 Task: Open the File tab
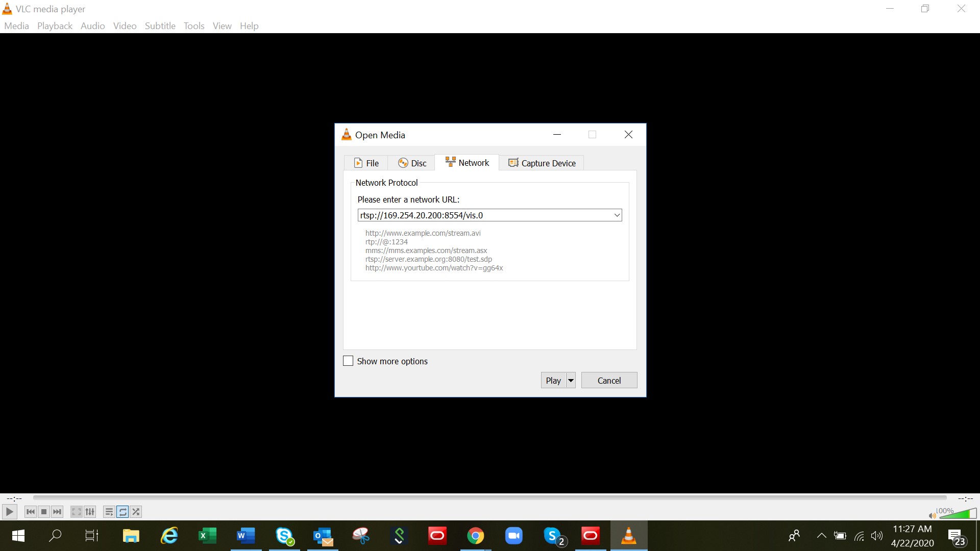pyautogui.click(x=366, y=163)
